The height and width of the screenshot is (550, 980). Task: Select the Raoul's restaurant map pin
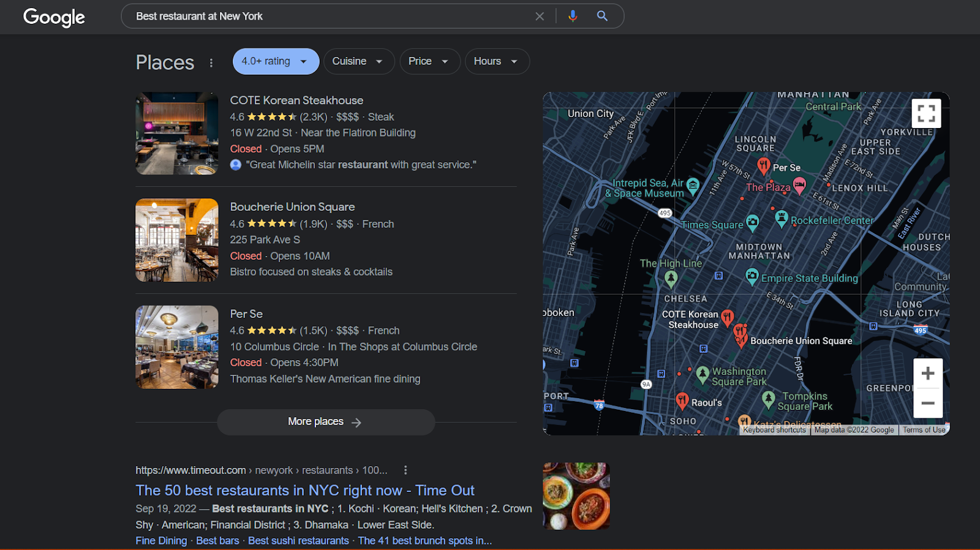682,401
